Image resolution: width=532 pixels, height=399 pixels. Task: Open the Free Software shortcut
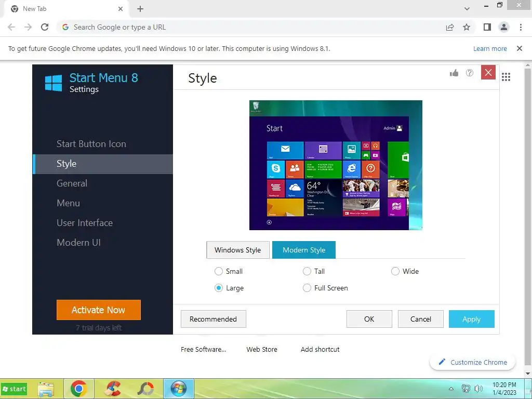[x=204, y=349]
